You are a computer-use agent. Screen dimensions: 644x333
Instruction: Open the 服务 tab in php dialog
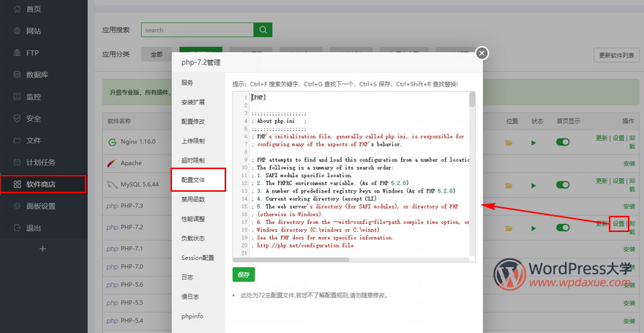coord(198,83)
